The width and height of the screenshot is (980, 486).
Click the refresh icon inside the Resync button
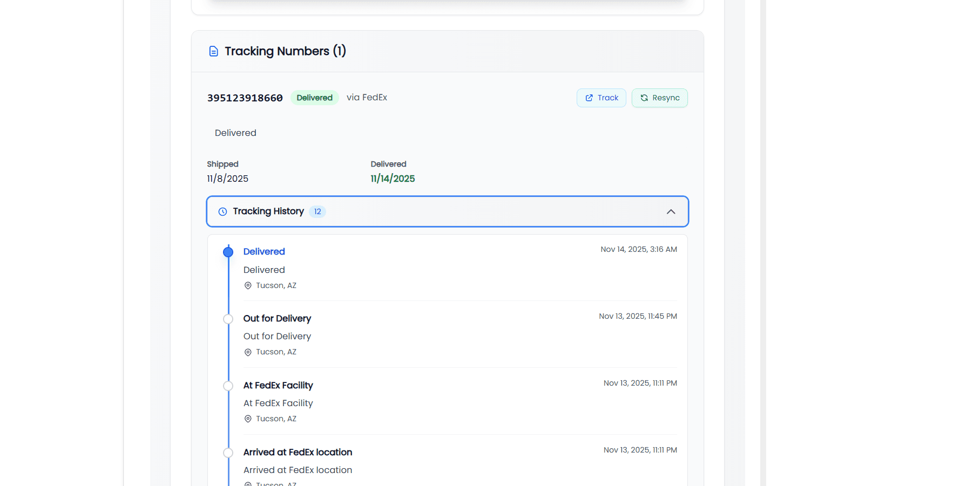(x=644, y=98)
